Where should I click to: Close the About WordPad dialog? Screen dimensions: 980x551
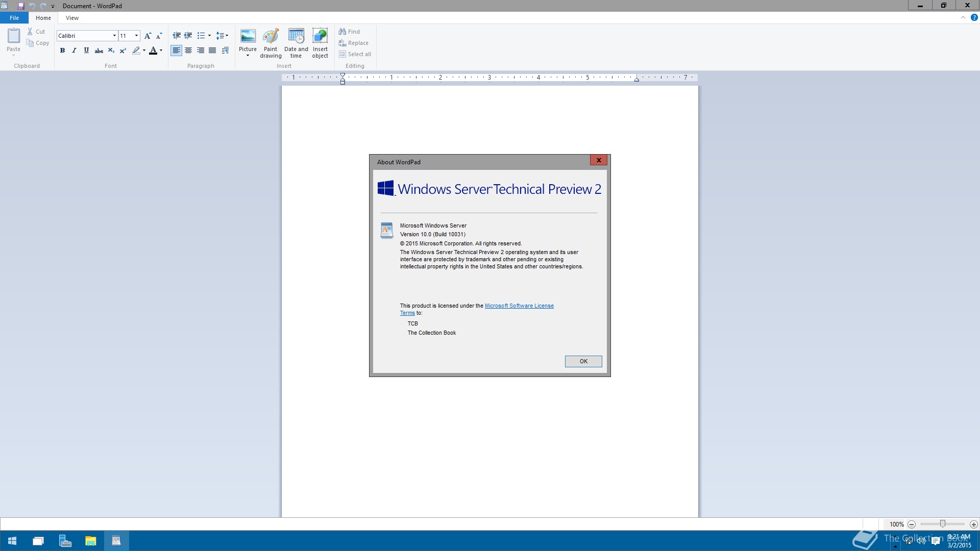pyautogui.click(x=599, y=160)
